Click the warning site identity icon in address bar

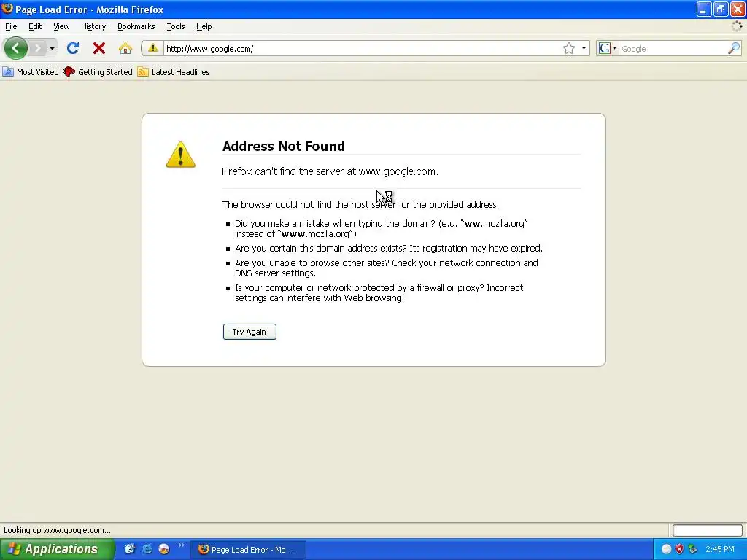coord(152,48)
